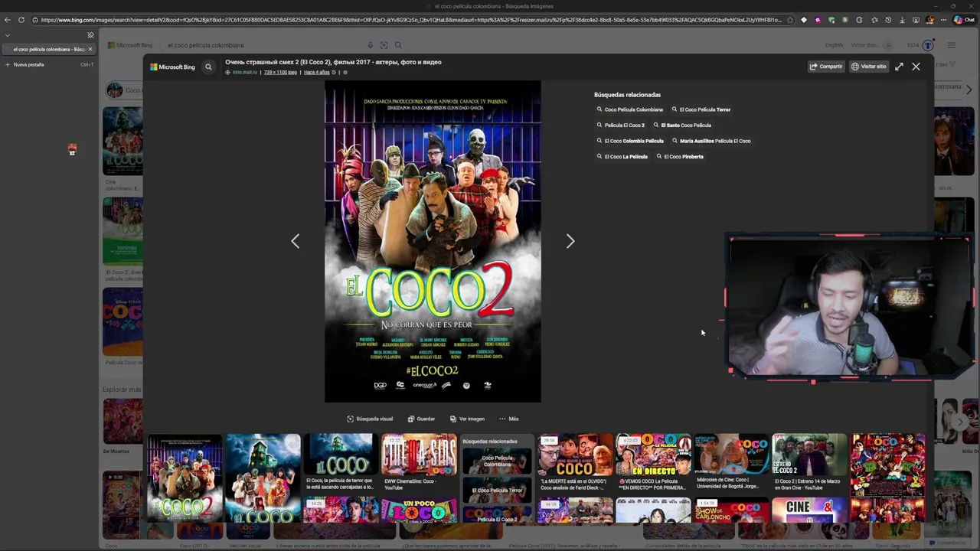Open the CinemaSins Coco YouTube thumbnail
This screenshot has height=551, width=980.
click(x=419, y=455)
